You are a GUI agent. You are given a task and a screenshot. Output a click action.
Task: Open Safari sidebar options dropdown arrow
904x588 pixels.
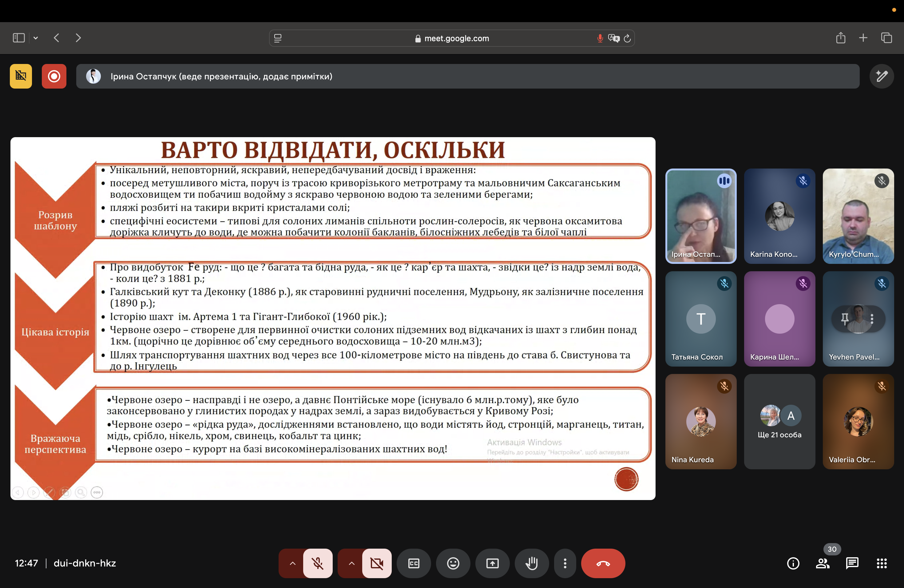pos(36,38)
